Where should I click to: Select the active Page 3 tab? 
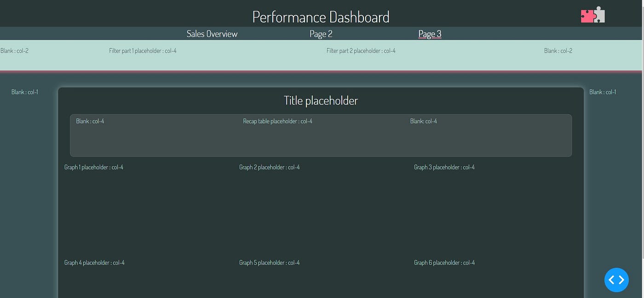click(429, 33)
